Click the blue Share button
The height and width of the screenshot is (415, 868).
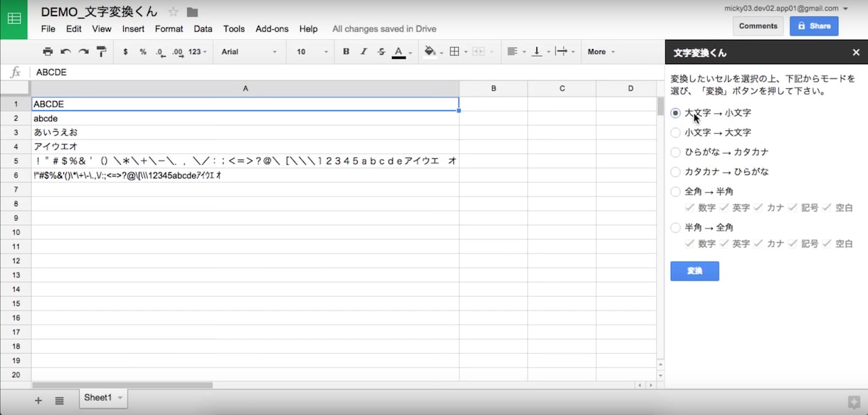814,26
